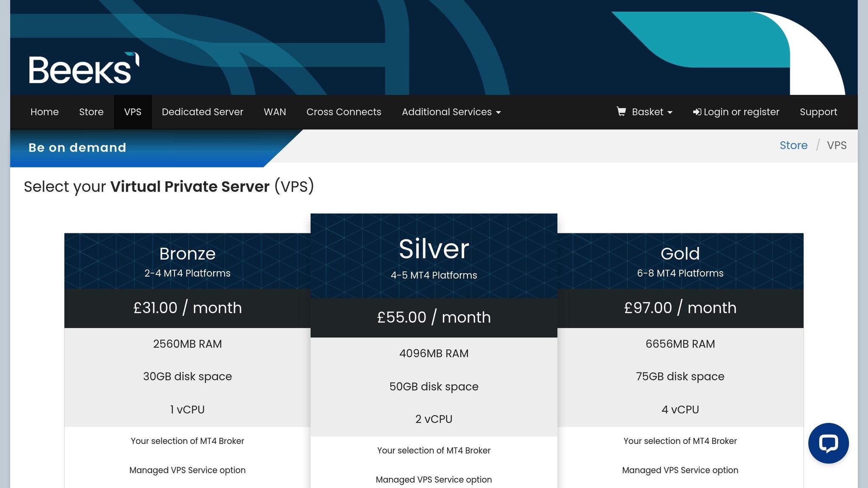Expand Additional Services dropdown menu
The image size is (868, 488).
click(451, 112)
